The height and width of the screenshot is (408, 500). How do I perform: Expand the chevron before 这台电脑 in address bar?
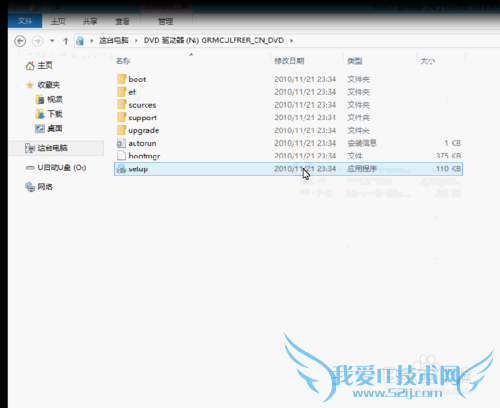(x=92, y=41)
